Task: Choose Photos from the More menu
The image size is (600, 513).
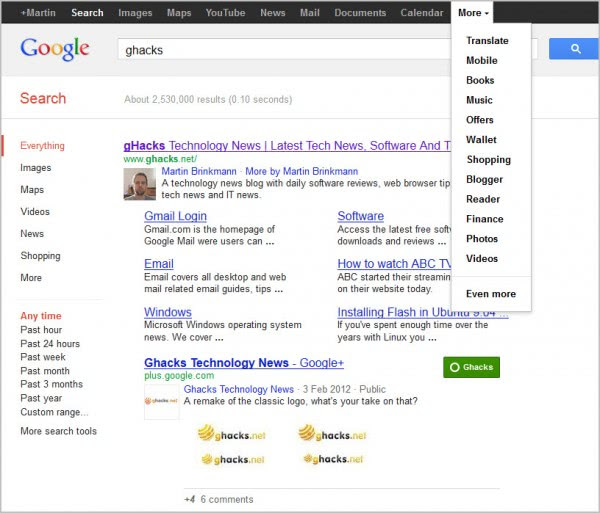Action: (482, 239)
